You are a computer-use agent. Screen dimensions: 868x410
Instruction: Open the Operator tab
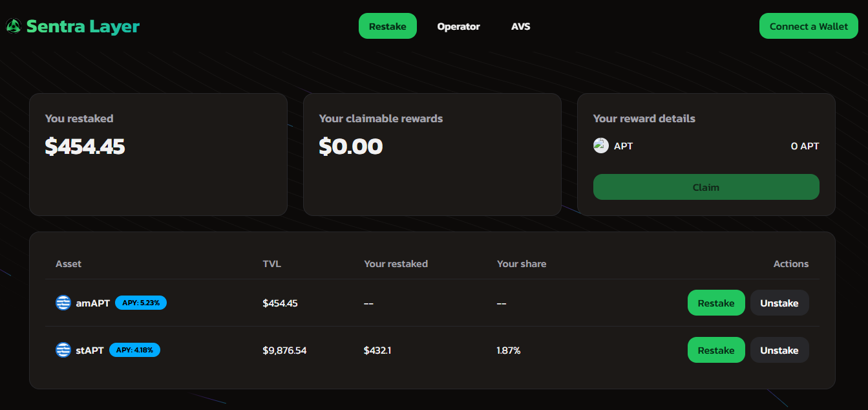[x=458, y=27]
